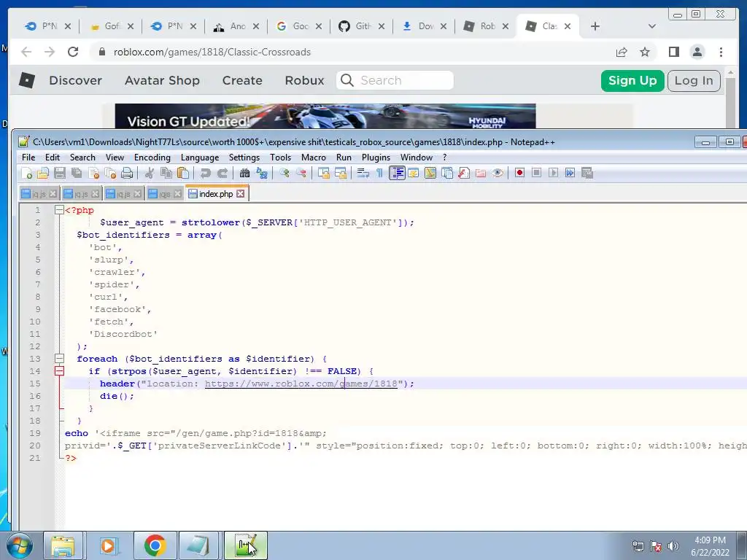Click the Close All documents toolbar icon
Viewport: 747px width, 560px height.
110,174
